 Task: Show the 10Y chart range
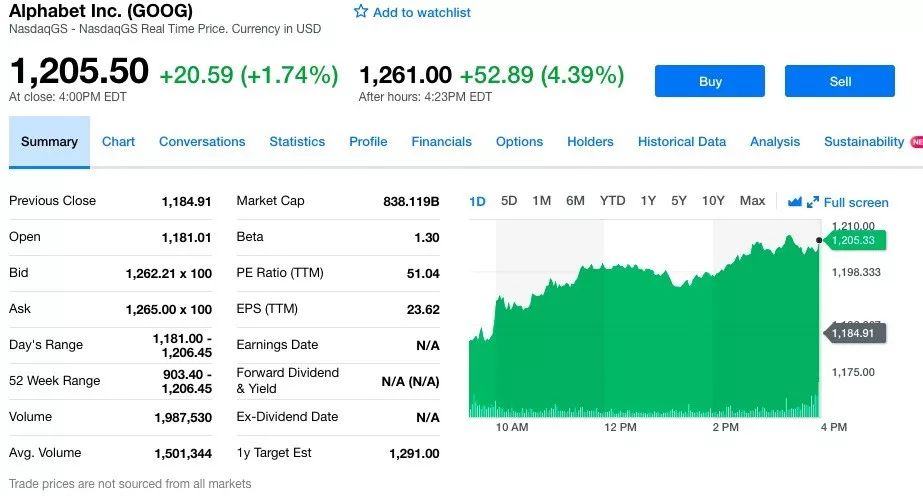(x=713, y=201)
